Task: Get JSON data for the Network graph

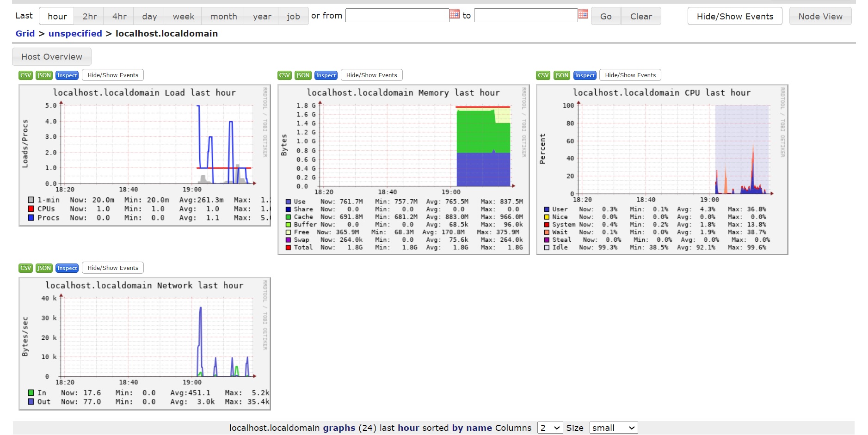Action: pos(44,268)
